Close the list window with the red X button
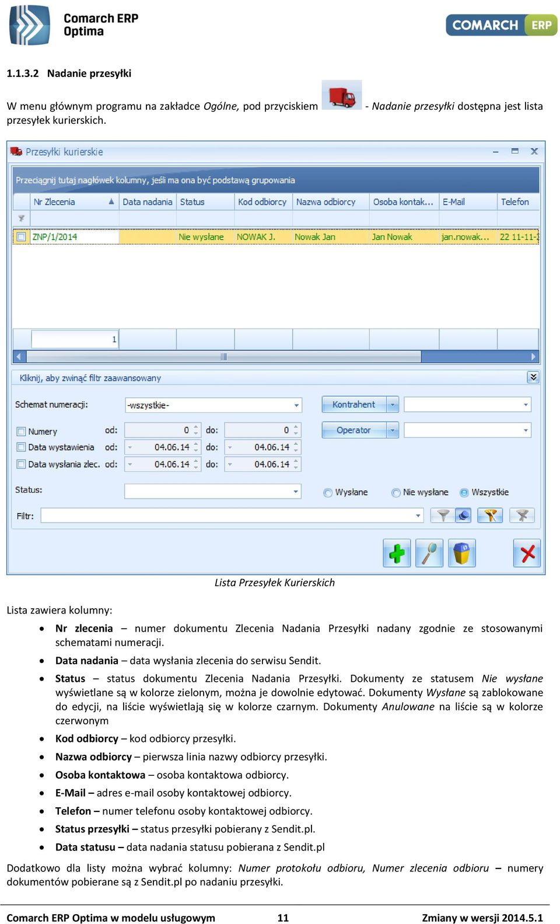Viewport: 560px width, 924px height. [527, 553]
